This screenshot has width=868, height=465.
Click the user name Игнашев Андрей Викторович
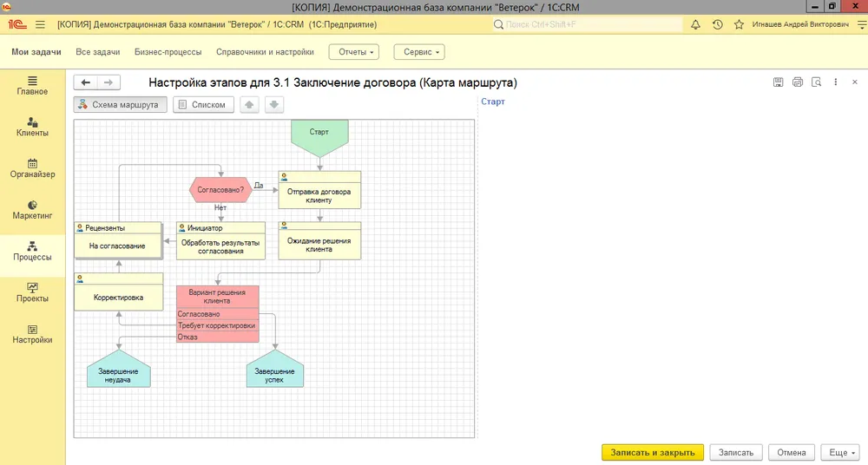tap(800, 24)
